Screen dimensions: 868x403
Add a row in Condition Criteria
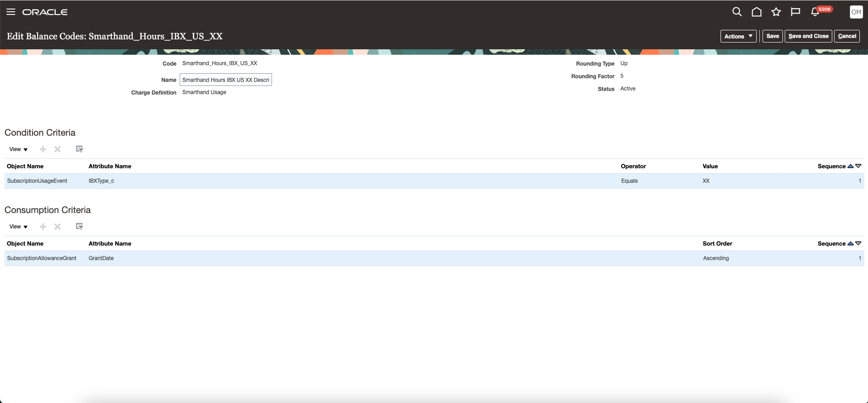43,149
